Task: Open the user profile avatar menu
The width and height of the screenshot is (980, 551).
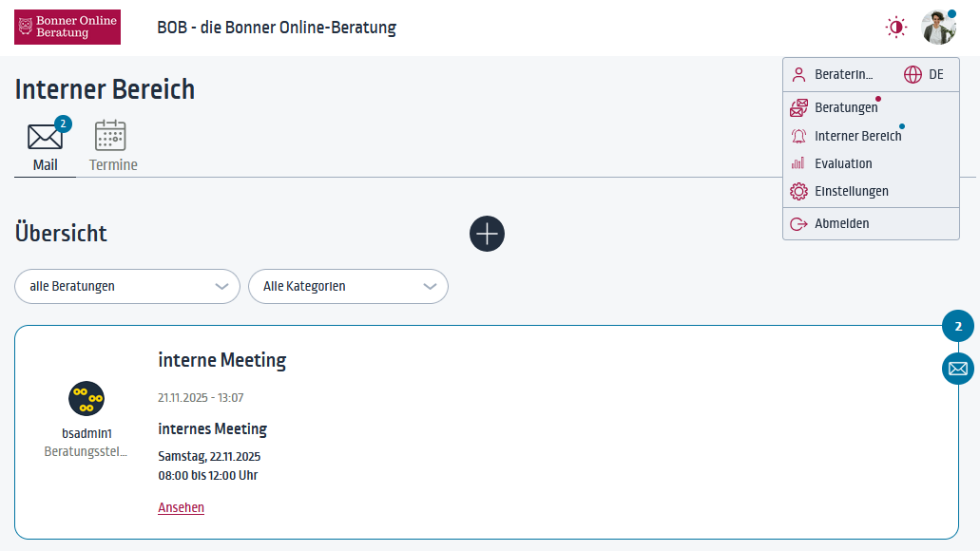Action: (938, 28)
